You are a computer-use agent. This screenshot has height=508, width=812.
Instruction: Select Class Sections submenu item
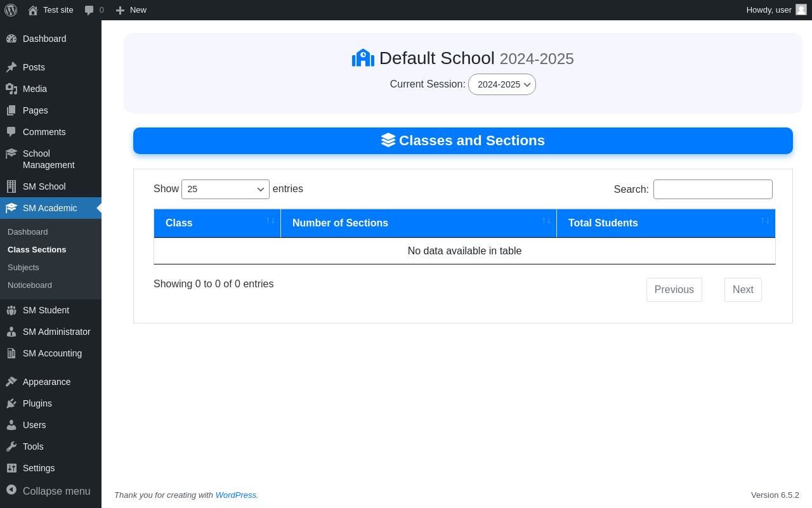pos(37,250)
